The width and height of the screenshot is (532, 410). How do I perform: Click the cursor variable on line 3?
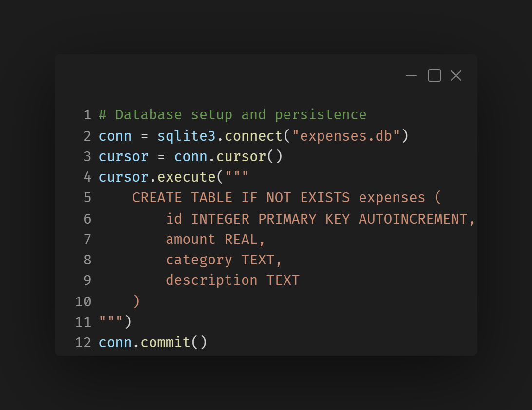tap(123, 156)
